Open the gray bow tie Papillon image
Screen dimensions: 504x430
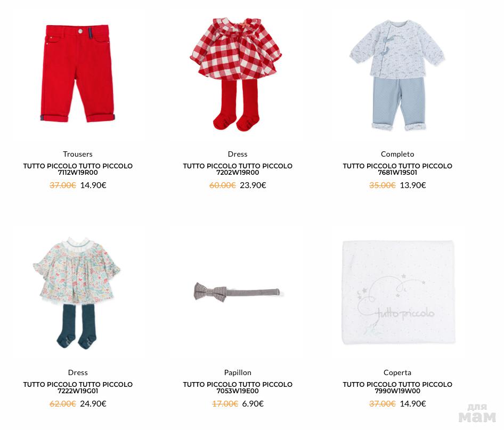point(237,292)
